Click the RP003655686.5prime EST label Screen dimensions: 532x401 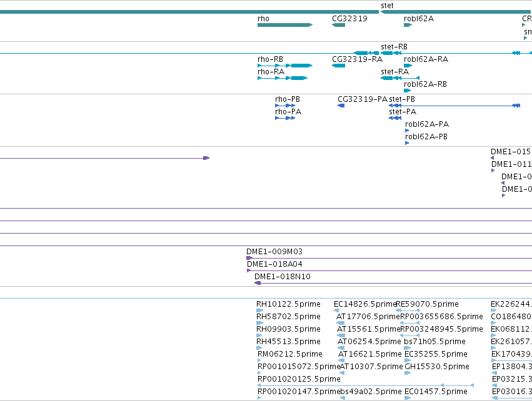click(441, 317)
